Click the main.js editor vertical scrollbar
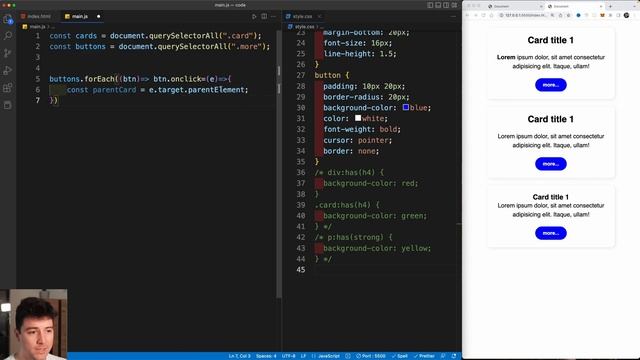This screenshot has height=360, width=640. [x=279, y=163]
